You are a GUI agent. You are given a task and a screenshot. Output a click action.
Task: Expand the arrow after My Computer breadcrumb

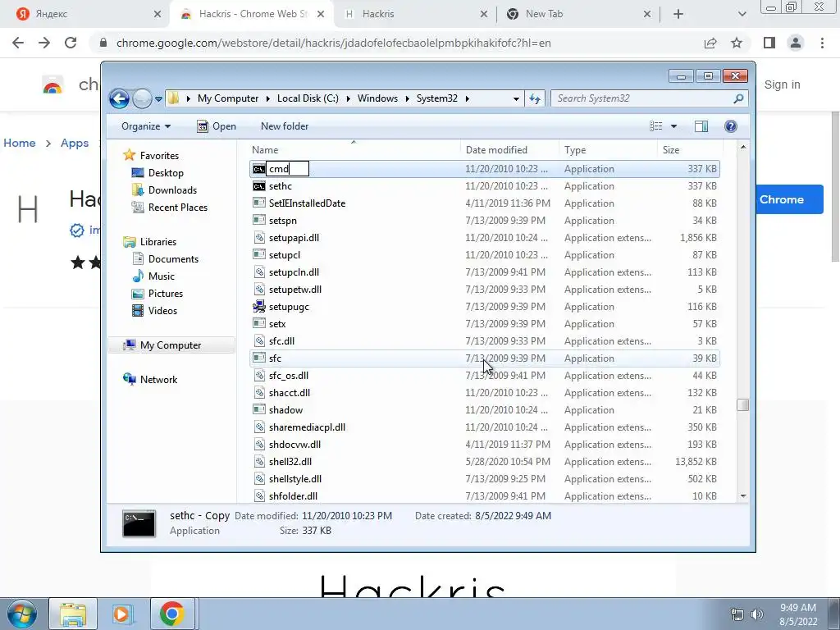click(268, 98)
